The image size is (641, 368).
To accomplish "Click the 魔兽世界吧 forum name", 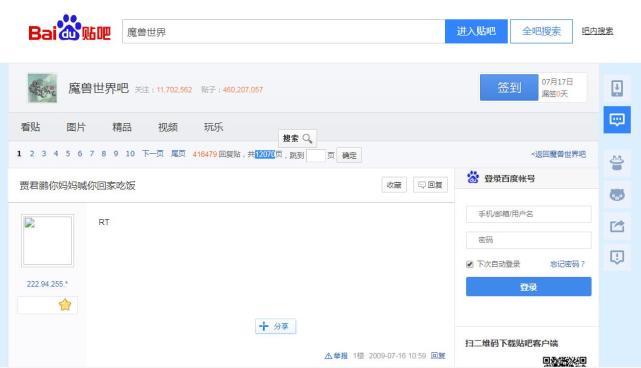I will tap(99, 88).
